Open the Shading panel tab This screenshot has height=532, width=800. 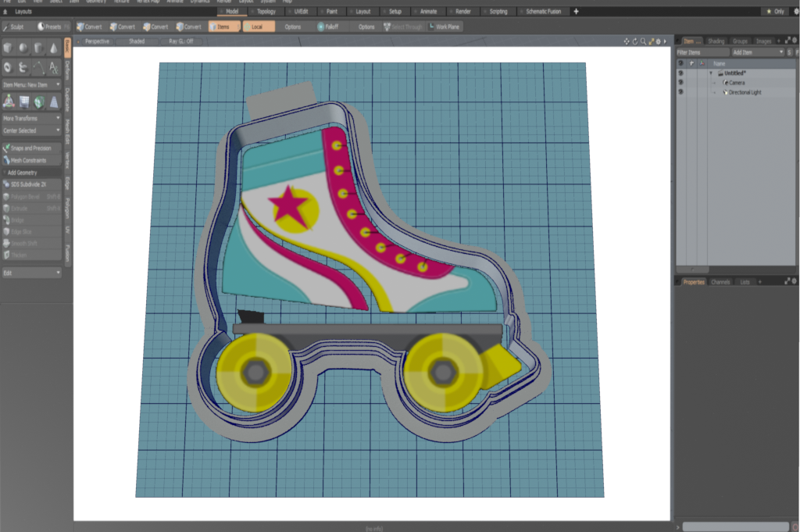pyautogui.click(x=716, y=41)
